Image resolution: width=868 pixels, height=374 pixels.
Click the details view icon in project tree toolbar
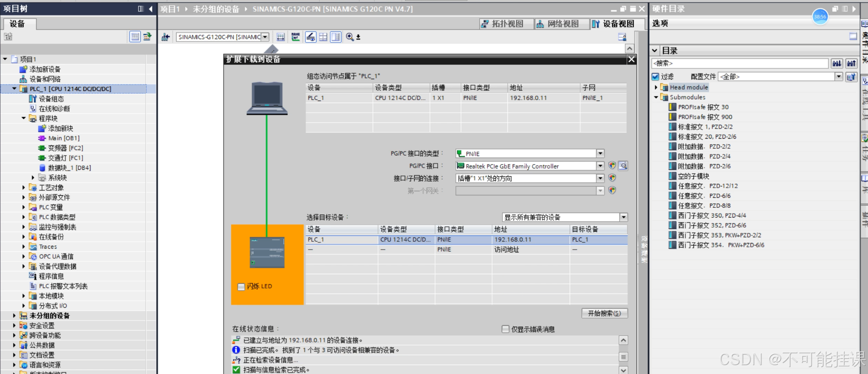135,37
